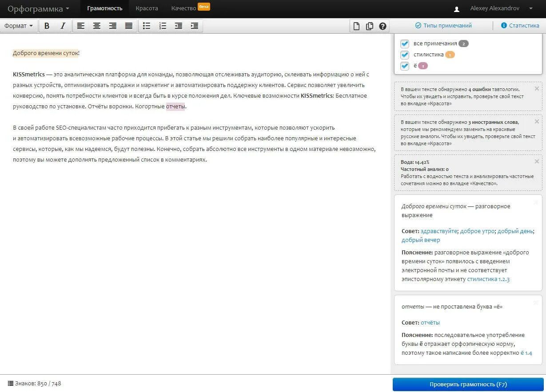The height and width of the screenshot is (392, 546).
Task: Apply the suggested spelling отчёты
Action: tap(430, 323)
